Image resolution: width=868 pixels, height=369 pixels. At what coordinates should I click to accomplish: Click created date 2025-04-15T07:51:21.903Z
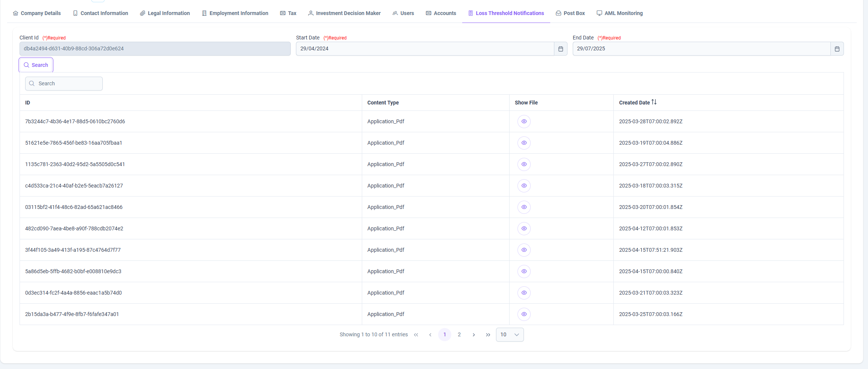(651, 250)
